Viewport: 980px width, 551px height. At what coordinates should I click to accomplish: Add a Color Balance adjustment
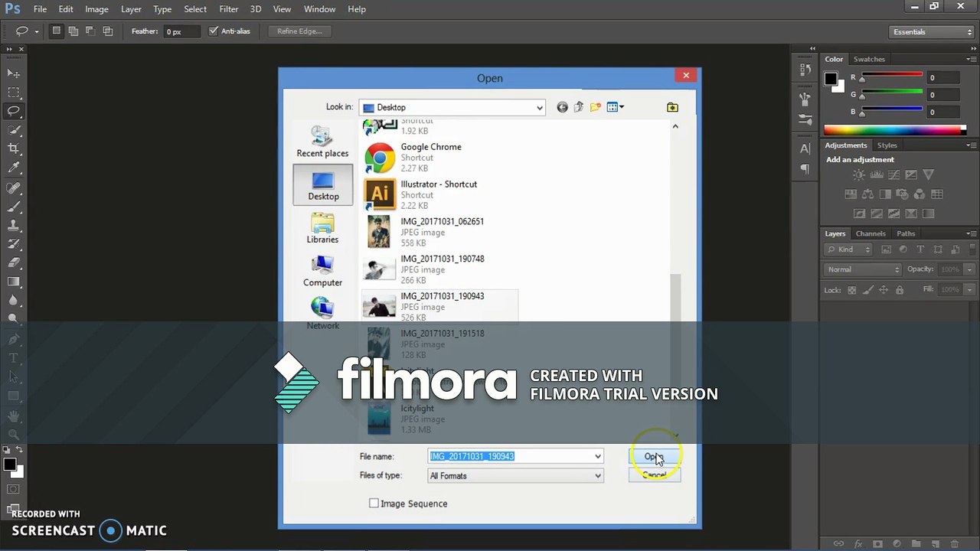click(x=867, y=194)
